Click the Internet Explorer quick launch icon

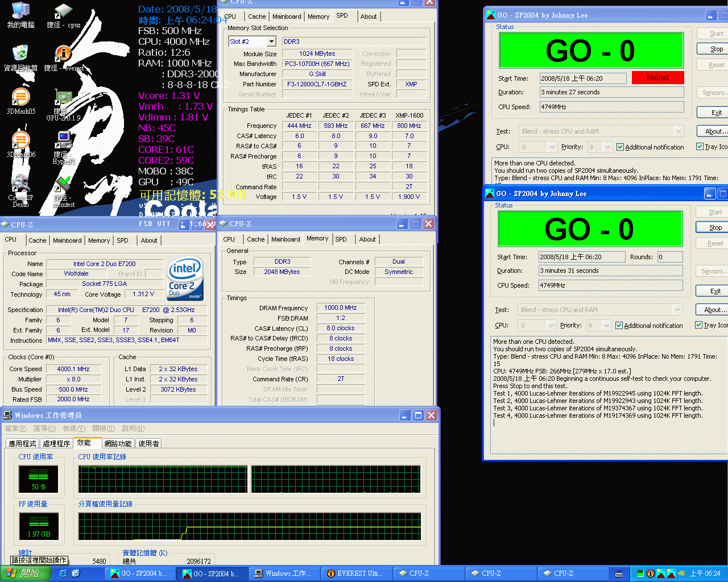pos(63,573)
